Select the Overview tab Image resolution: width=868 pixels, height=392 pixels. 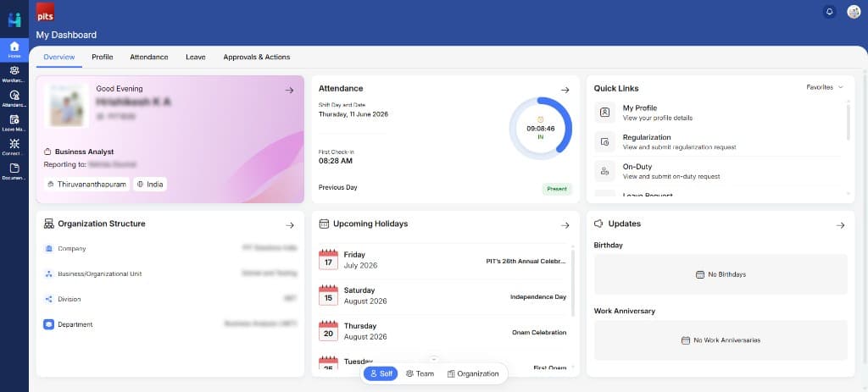(x=59, y=57)
